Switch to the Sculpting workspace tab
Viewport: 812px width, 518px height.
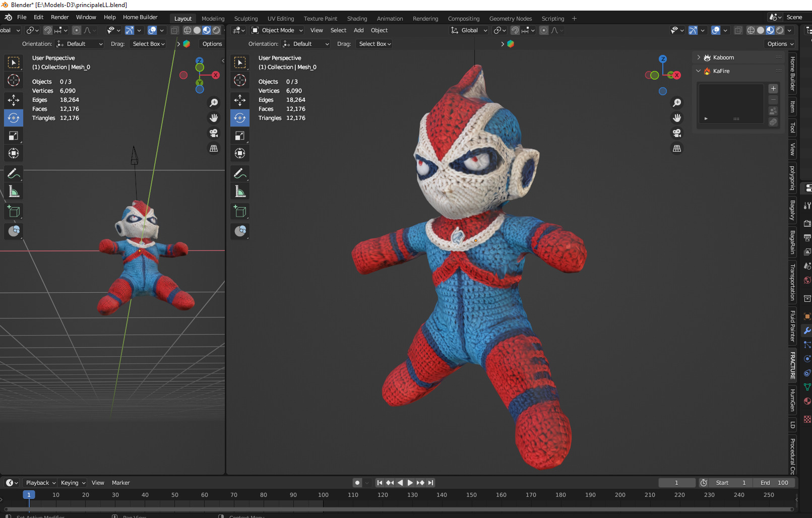pos(246,19)
